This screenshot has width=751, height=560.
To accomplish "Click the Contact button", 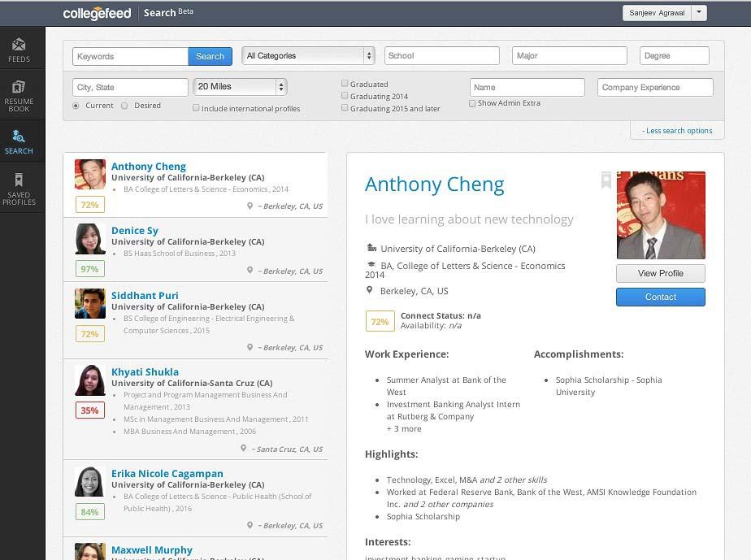I will click(661, 297).
